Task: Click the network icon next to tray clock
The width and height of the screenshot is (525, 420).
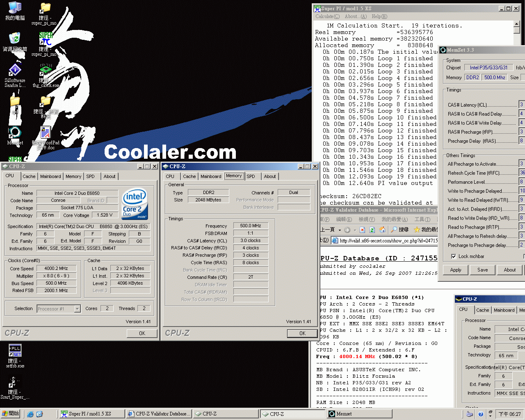Action: pyautogui.click(x=491, y=414)
